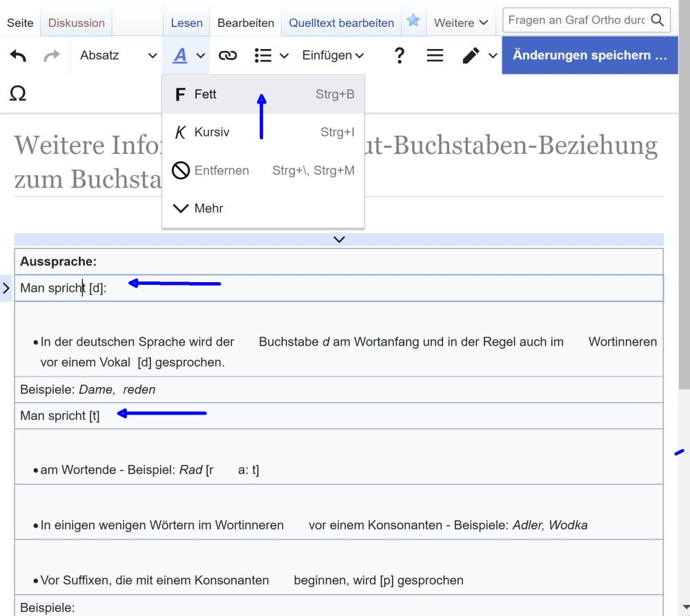The width and height of the screenshot is (690, 616).
Task: Click Änderungen speichern button
Action: [590, 56]
